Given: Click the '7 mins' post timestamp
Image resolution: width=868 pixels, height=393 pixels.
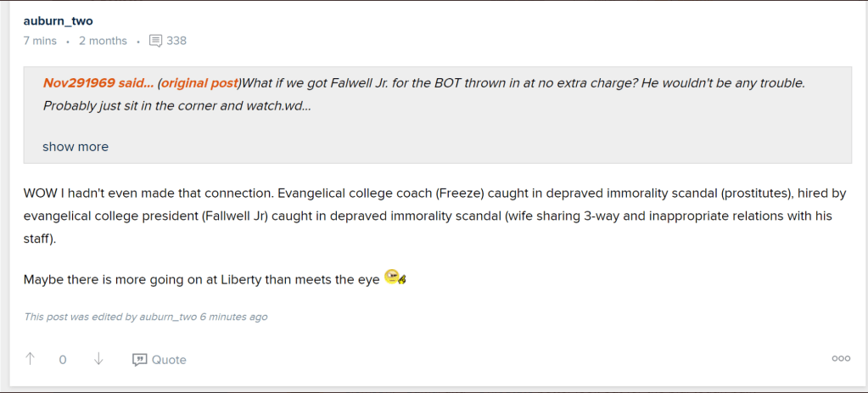Looking at the screenshot, I should [40, 41].
